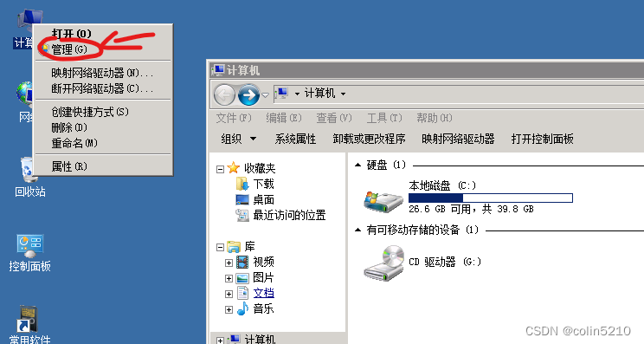Screen dimensions: 644x344
Task: Choose 映射网络驱动器(N)... from the context menu
Action: (x=103, y=73)
